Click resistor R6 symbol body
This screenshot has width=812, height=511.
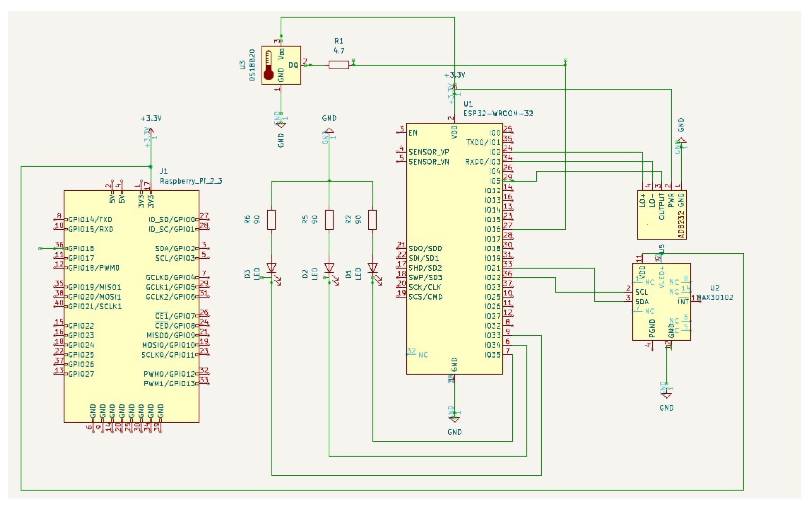coord(271,219)
